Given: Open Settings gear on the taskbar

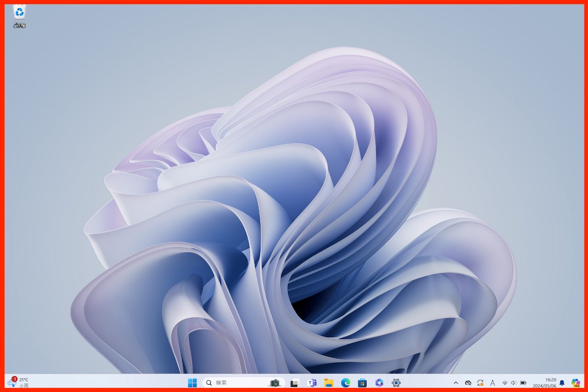Looking at the screenshot, I should click(x=396, y=382).
